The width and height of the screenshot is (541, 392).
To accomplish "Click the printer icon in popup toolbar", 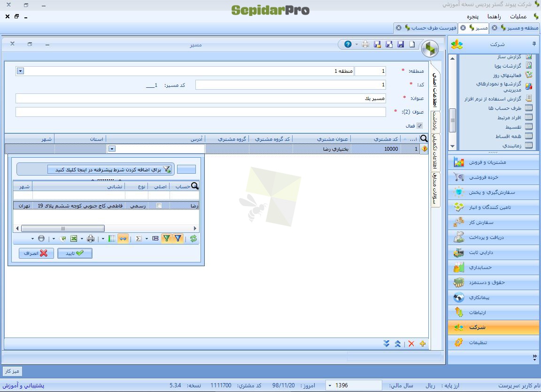I will coord(91,238).
